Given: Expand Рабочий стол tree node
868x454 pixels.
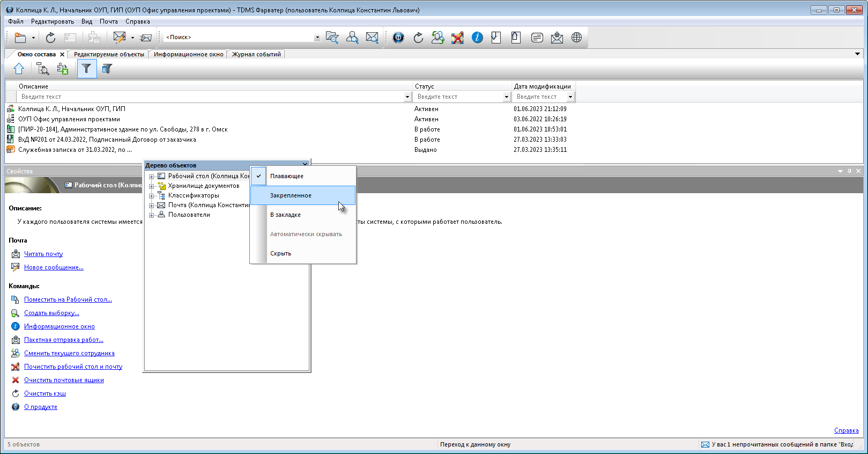Looking at the screenshot, I should pyautogui.click(x=151, y=177).
